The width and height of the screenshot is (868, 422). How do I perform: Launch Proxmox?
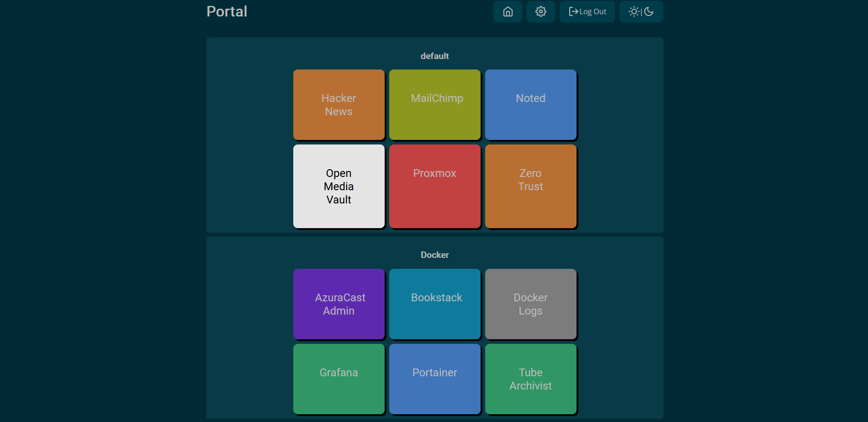point(434,186)
